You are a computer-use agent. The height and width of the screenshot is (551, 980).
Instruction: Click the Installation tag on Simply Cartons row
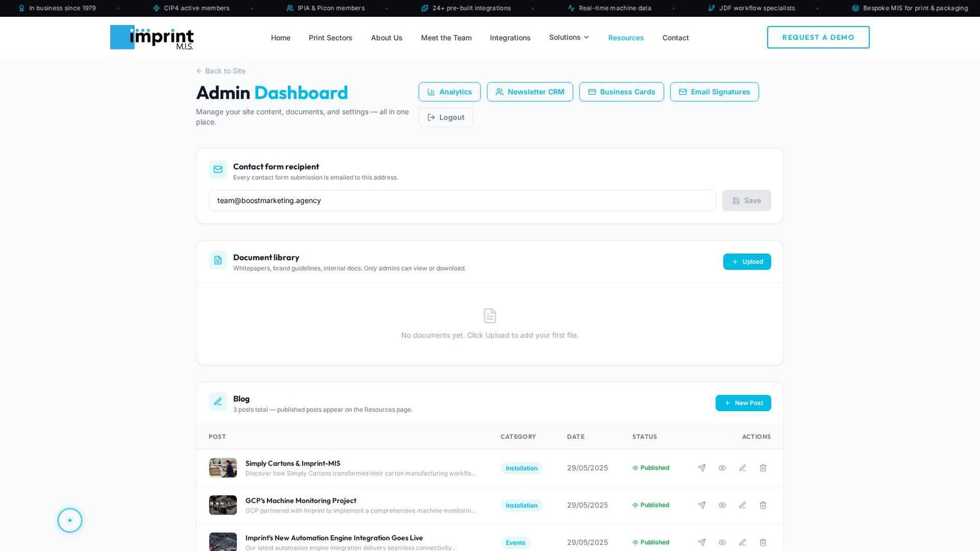click(521, 469)
